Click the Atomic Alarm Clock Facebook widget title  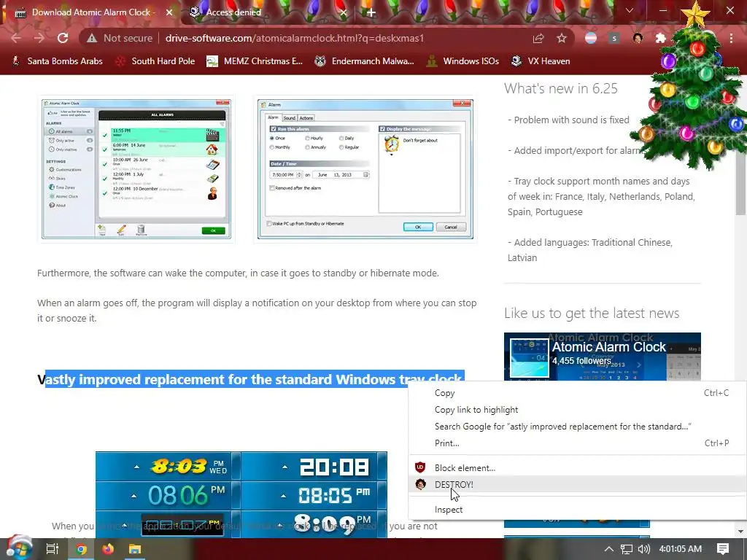609,347
